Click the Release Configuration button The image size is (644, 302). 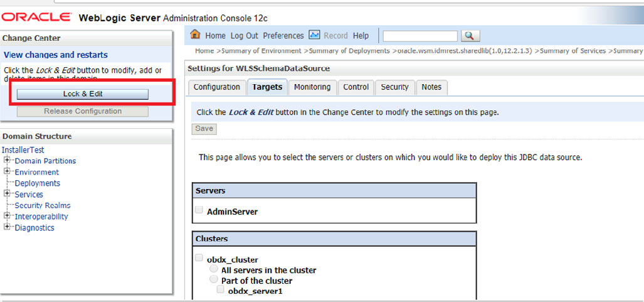(x=83, y=111)
